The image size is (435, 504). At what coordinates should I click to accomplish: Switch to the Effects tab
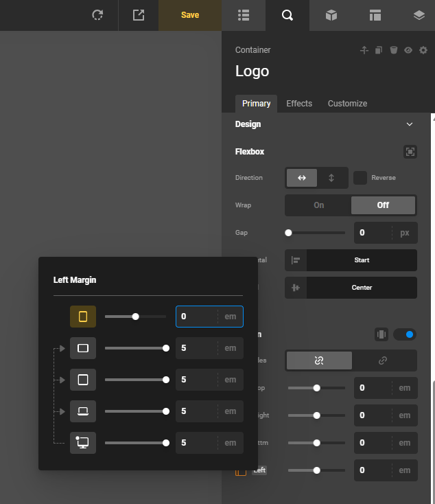click(299, 104)
